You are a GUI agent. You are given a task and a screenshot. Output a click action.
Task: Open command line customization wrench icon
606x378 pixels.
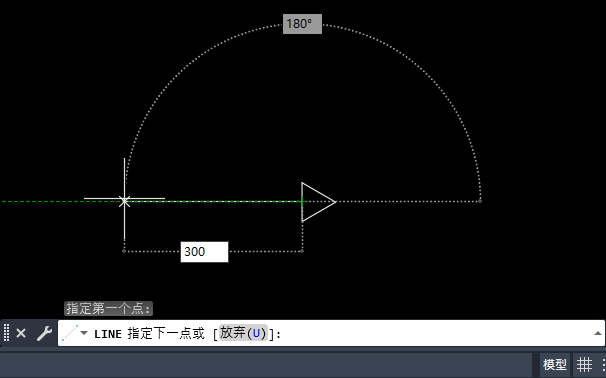tap(44, 333)
